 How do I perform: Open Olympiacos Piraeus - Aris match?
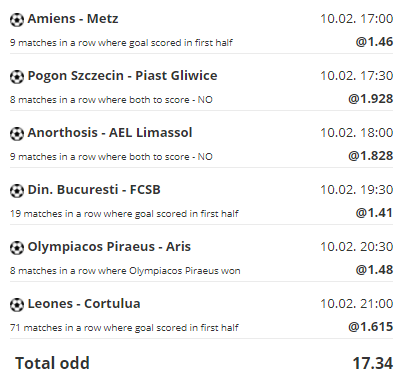[109, 247]
